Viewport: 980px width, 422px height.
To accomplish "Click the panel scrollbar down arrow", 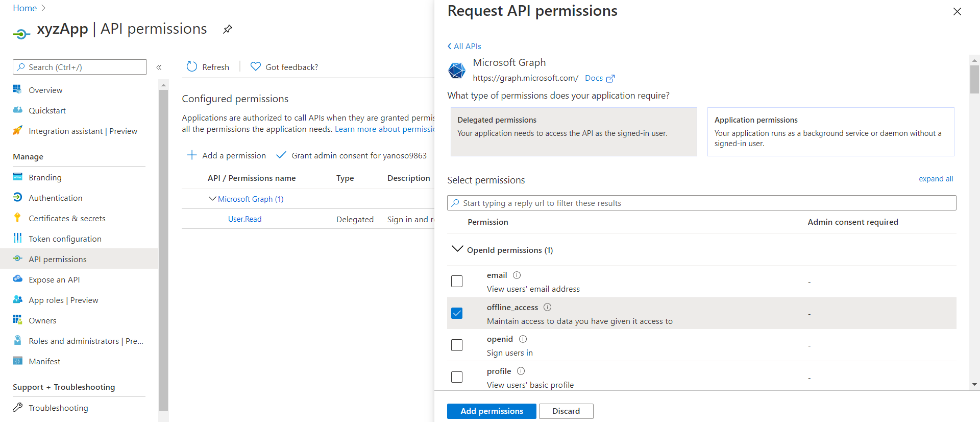I will coord(974,384).
